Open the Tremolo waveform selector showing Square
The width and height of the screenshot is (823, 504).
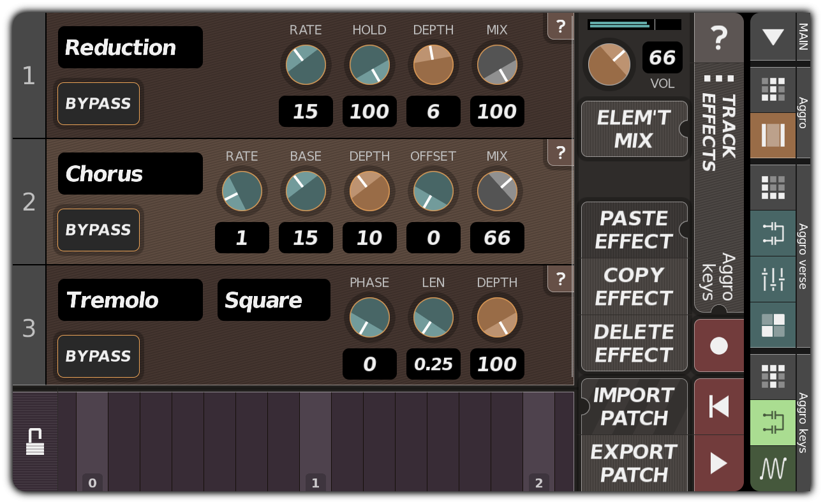coord(274,300)
